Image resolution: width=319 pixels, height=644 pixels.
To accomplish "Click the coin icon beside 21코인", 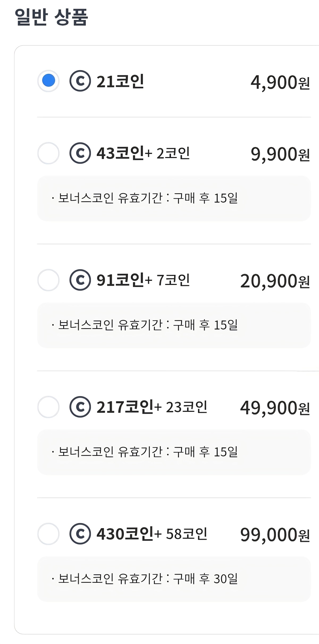I will coord(80,81).
